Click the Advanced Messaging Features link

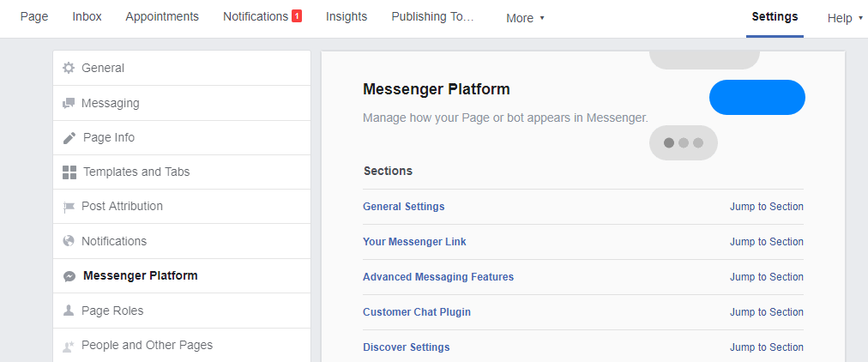coord(438,277)
